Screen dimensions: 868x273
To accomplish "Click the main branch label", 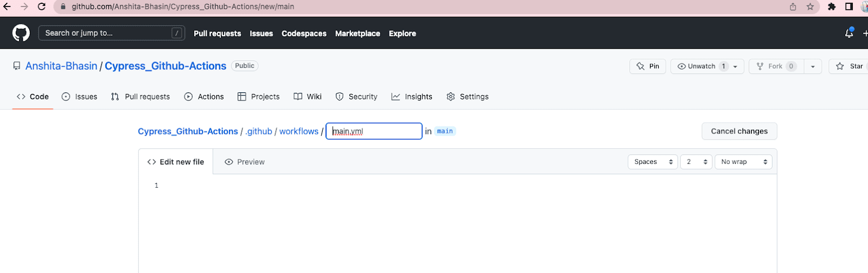I will (445, 131).
